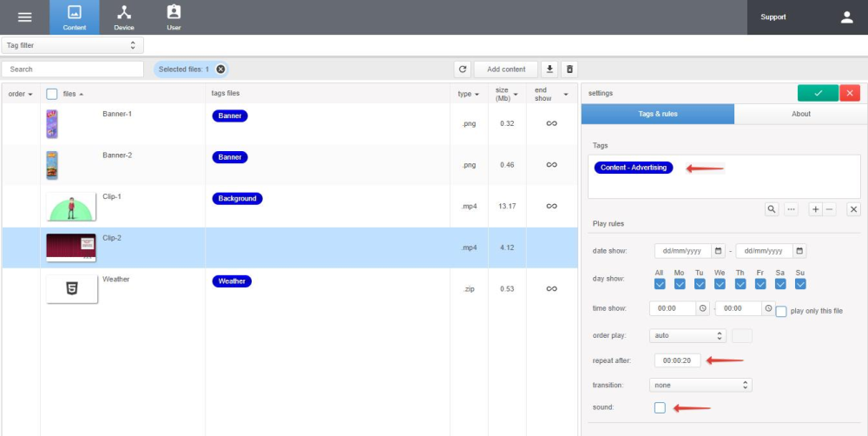Tick the select-all files checkbox
This screenshot has height=436, width=868.
52,94
